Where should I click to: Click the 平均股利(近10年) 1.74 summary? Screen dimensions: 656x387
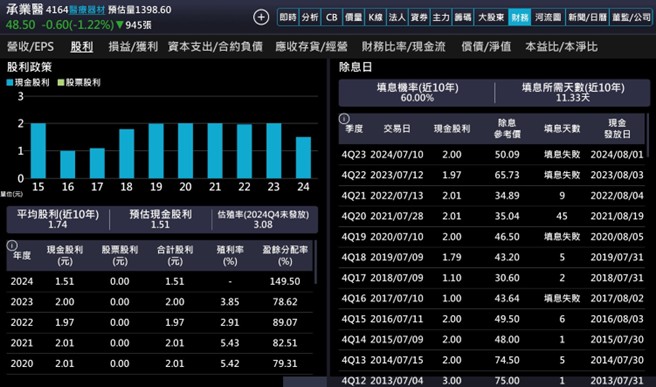pos(58,219)
